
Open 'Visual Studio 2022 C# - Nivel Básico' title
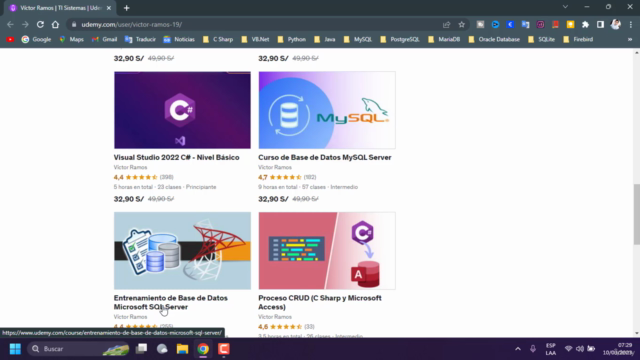point(176,157)
